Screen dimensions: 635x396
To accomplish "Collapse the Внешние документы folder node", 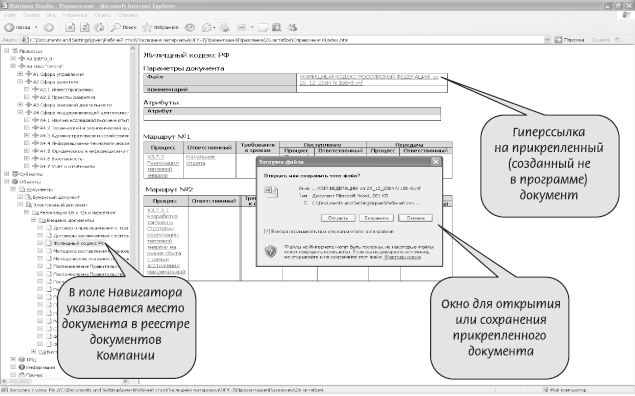I will tap(34, 220).
